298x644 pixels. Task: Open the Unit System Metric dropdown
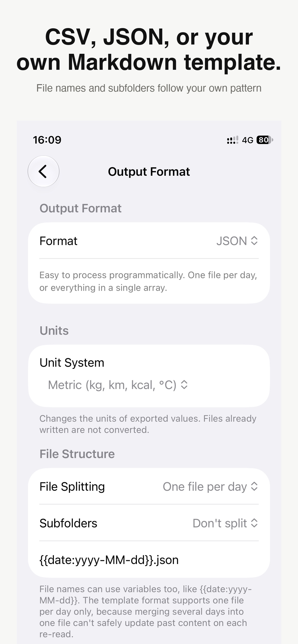(118, 385)
